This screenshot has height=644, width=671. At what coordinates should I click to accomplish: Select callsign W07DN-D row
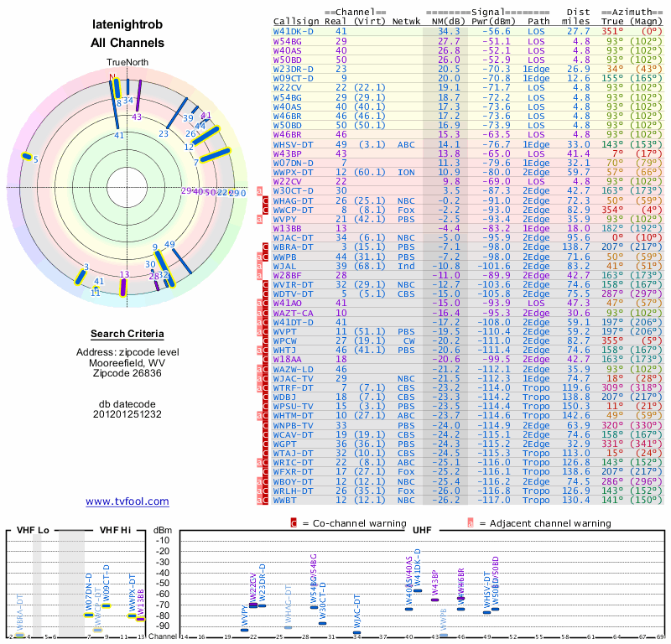click(x=468, y=163)
